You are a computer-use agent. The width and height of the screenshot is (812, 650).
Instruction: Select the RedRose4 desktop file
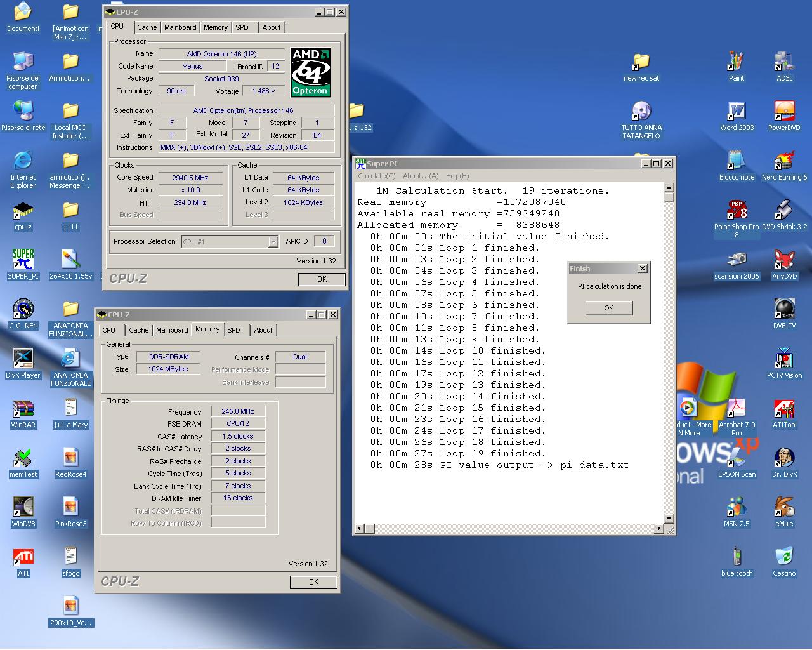[x=70, y=463]
